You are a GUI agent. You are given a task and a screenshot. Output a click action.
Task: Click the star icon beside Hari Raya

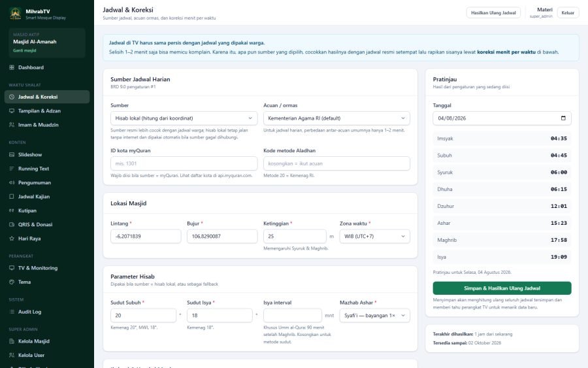click(12, 239)
